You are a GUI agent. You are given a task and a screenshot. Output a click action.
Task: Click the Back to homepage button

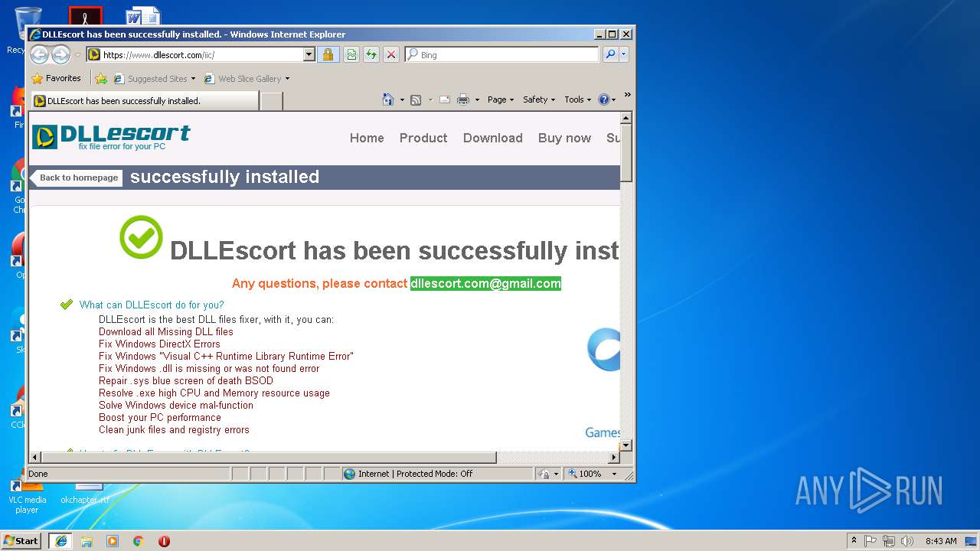pos(77,178)
